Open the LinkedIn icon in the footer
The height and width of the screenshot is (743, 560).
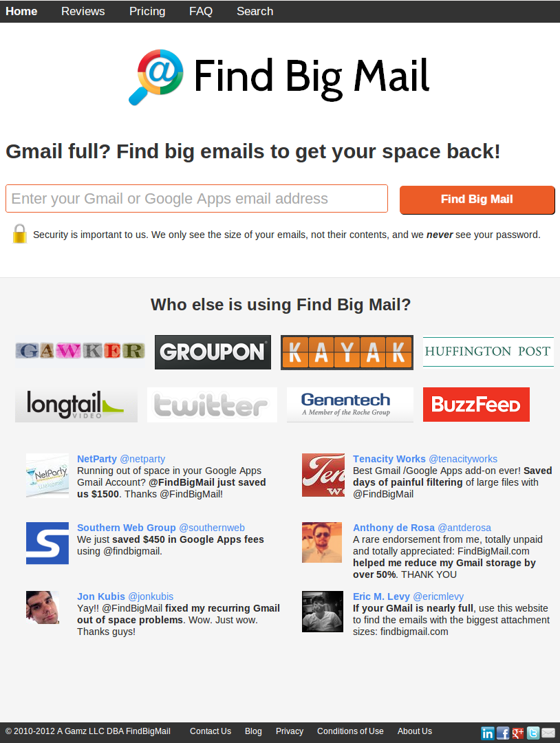click(488, 733)
